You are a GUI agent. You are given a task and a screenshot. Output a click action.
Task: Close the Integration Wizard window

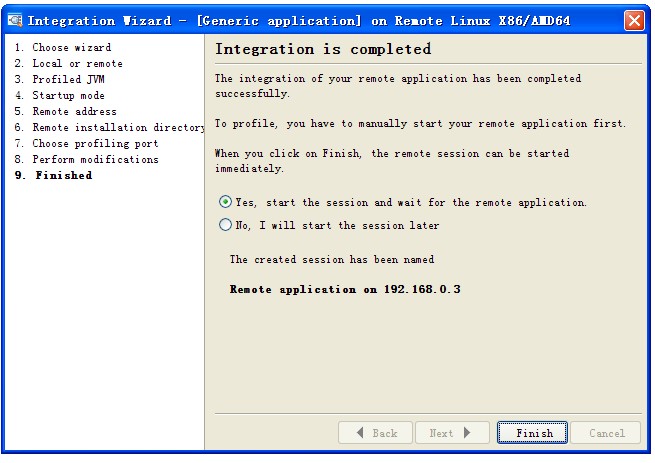634,20
